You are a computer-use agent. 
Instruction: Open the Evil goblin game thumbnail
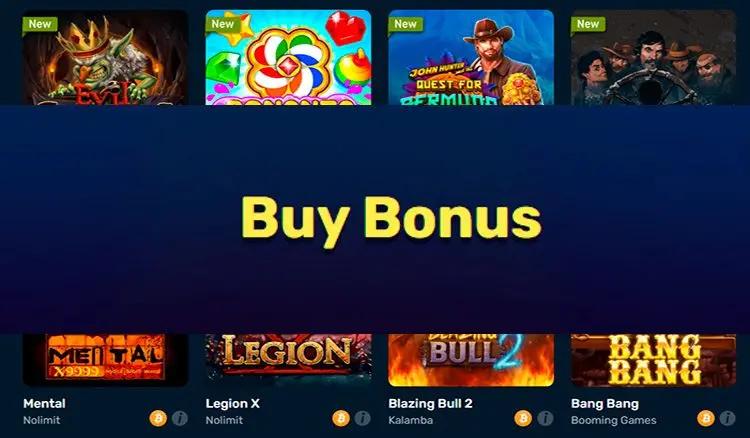pyautogui.click(x=105, y=57)
